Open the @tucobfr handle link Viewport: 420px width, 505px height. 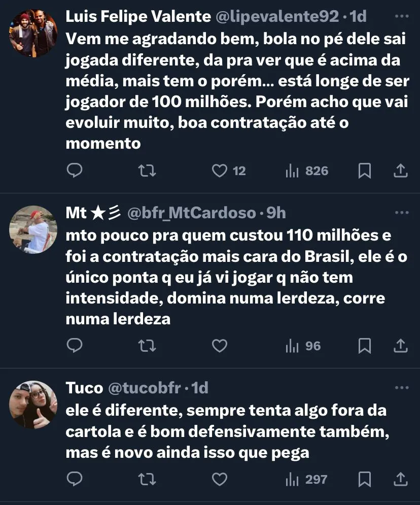[145, 388]
